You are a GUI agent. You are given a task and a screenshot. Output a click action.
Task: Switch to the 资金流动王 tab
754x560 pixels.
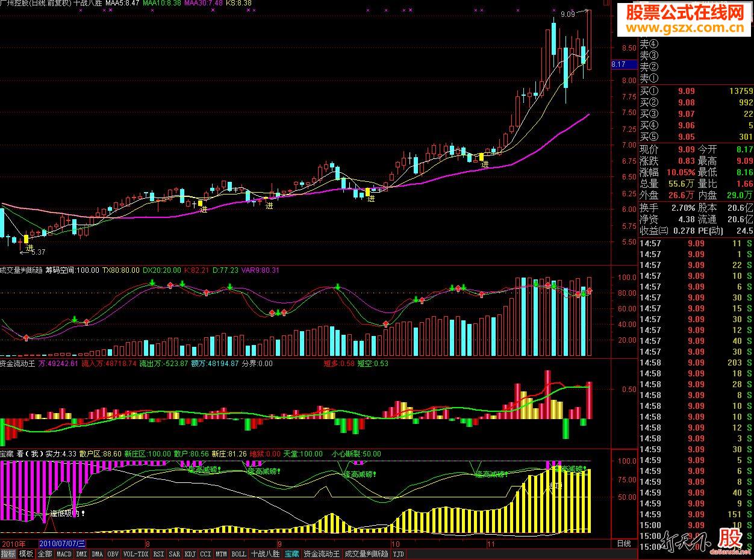click(x=322, y=554)
